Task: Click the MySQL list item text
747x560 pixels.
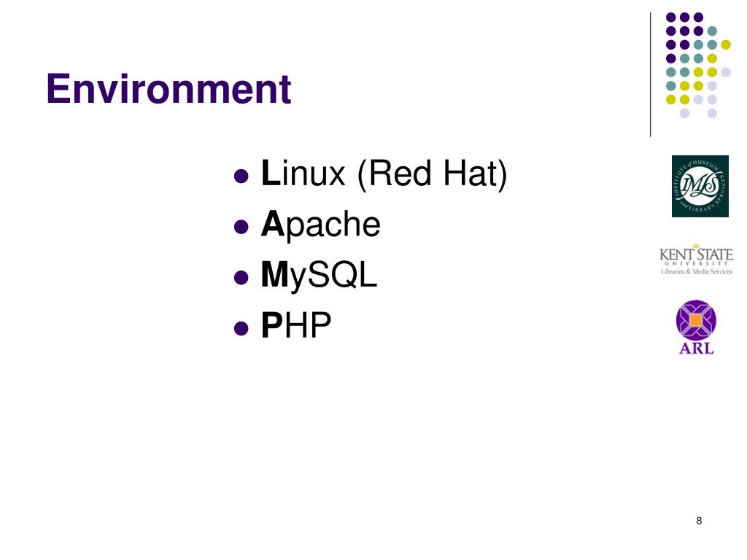Action: coord(320,276)
